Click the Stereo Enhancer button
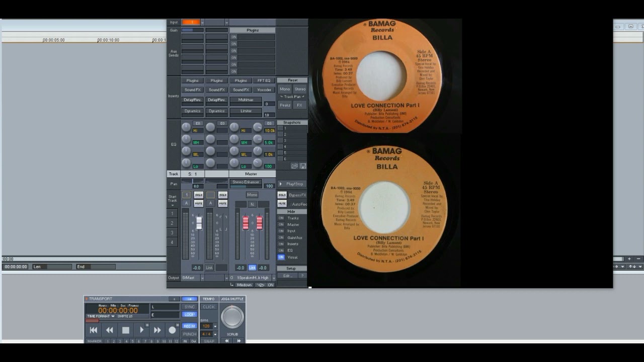The width and height of the screenshot is (644, 362). tap(246, 182)
